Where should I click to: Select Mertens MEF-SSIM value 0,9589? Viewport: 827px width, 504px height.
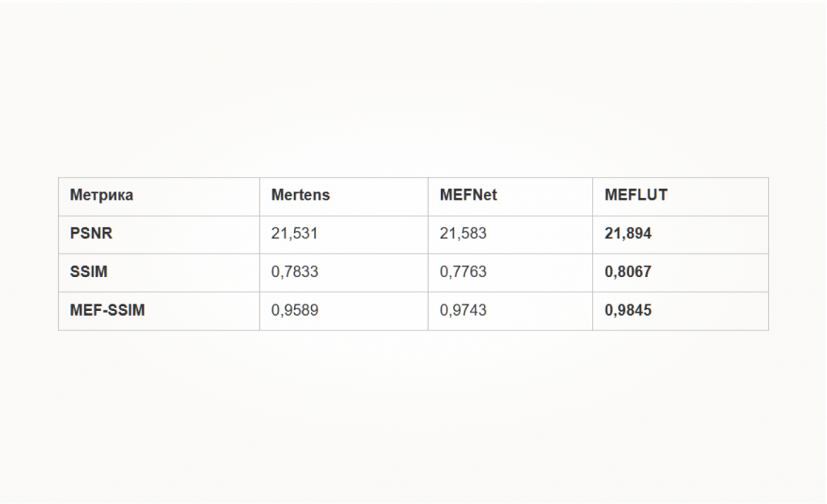click(x=294, y=310)
